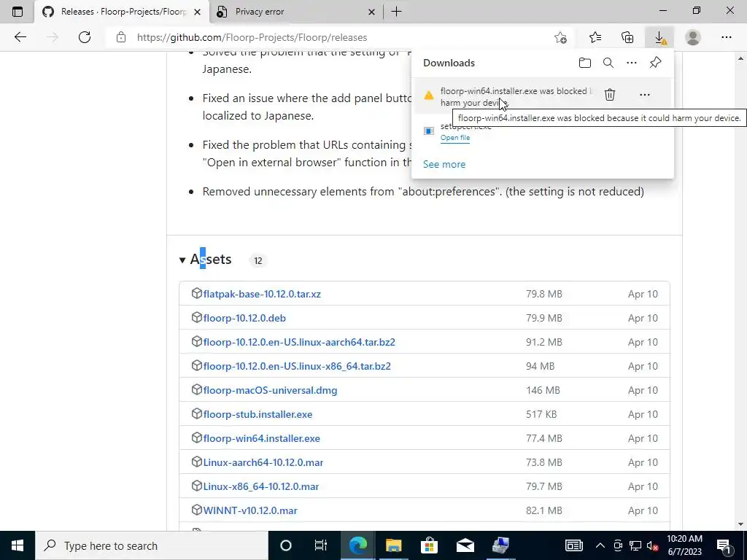Download flatpak-base-10.12.0.tar.xz
The width and height of the screenshot is (747, 560).
(x=262, y=294)
